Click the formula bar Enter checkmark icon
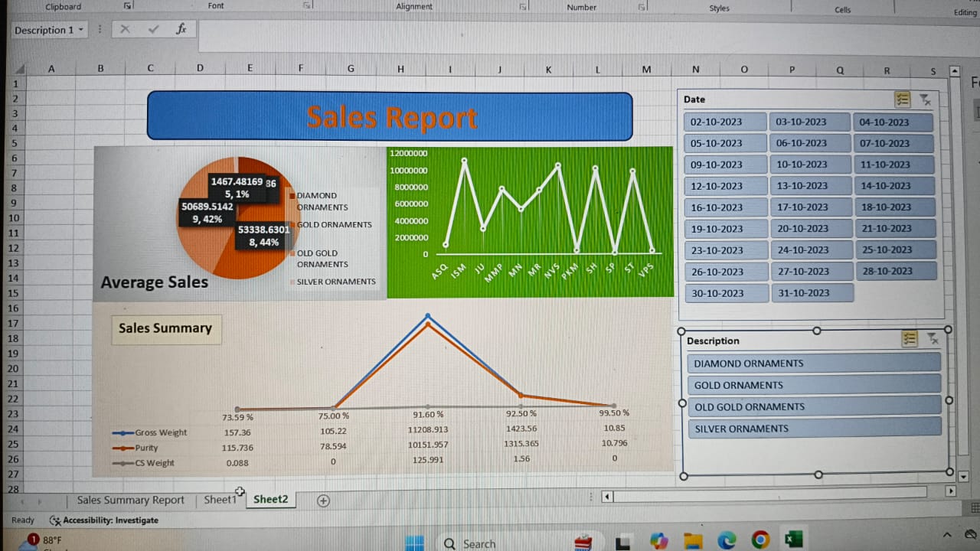 [x=153, y=29]
